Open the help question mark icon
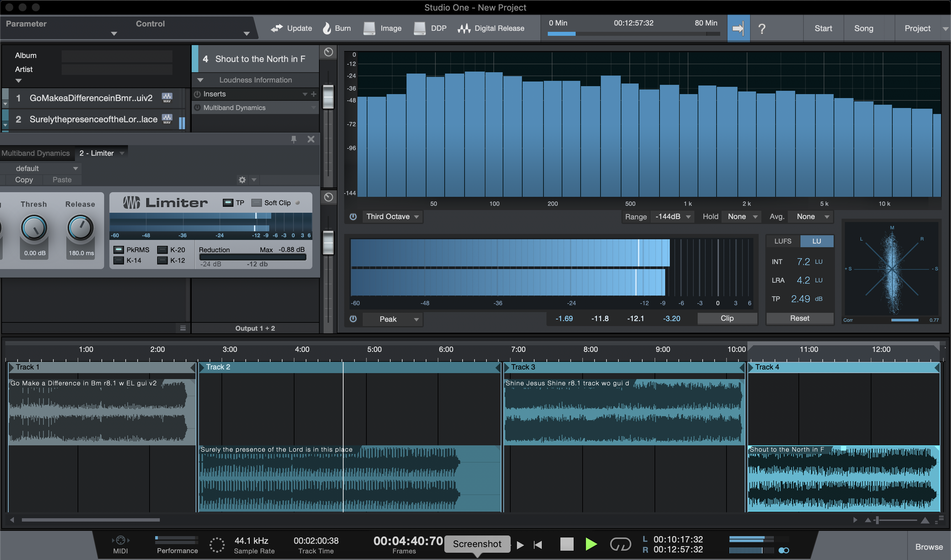This screenshot has width=951, height=560. 761,29
